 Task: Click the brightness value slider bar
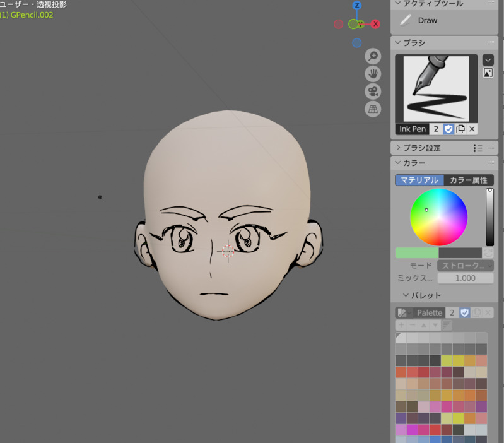(489, 217)
